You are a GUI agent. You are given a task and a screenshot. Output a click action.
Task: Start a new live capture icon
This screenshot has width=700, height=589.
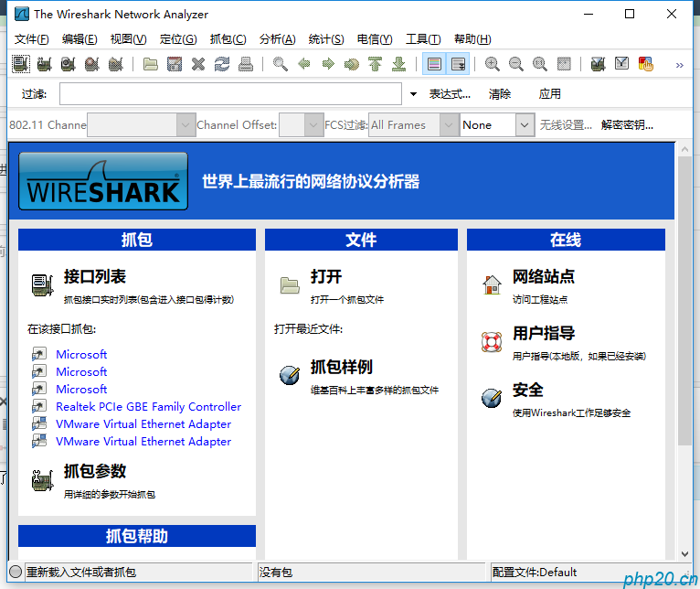click(68, 64)
